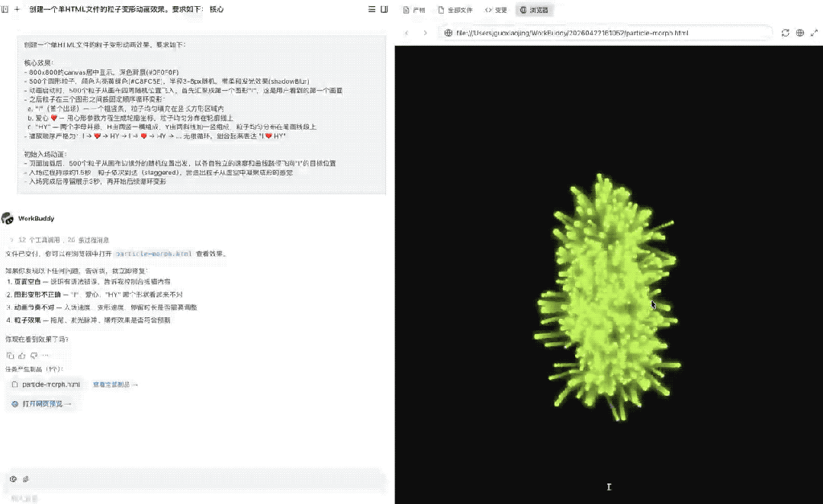Start a new chat with the plus icon
This screenshot has width=823, height=504.
pos(17,9)
